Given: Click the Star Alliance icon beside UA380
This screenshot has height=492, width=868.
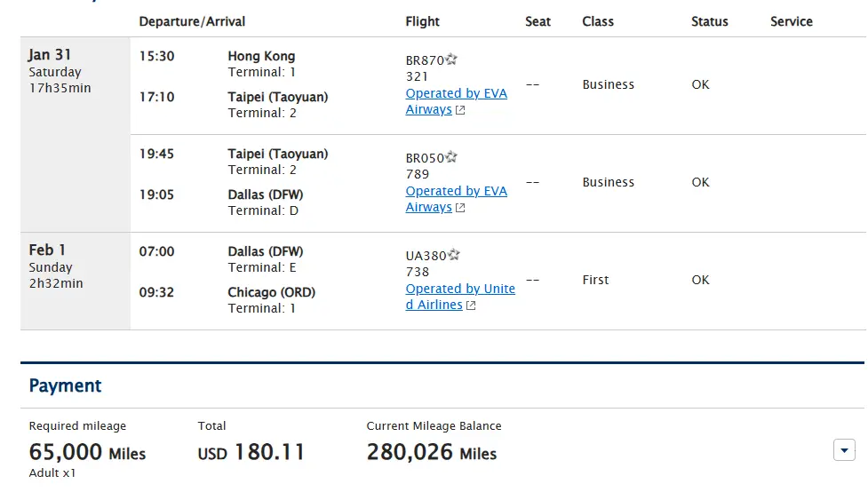Looking at the screenshot, I should tap(454, 255).
